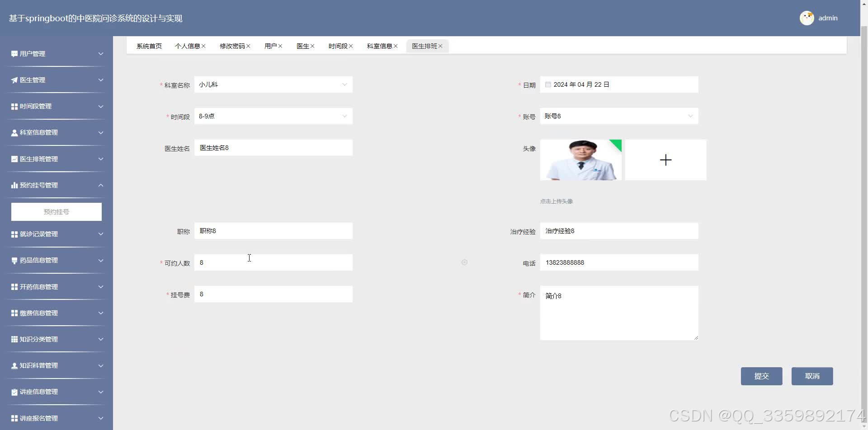Close the 医生排班 tab

[442, 46]
